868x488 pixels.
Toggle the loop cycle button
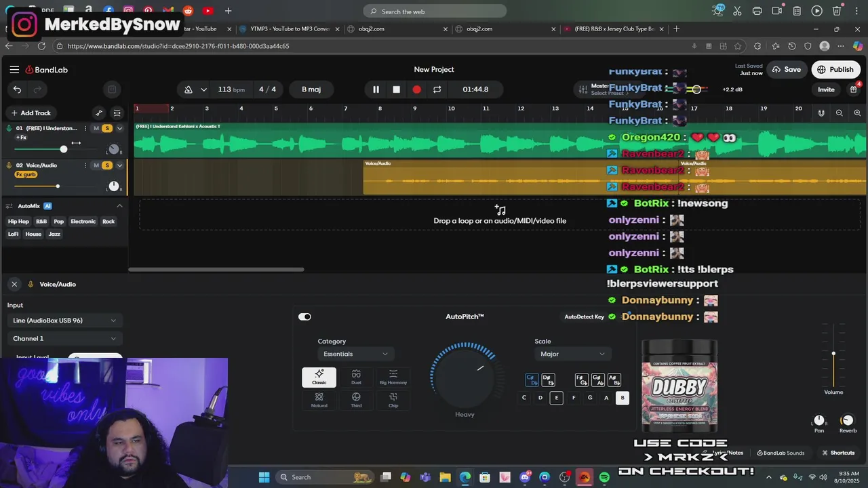(x=437, y=89)
